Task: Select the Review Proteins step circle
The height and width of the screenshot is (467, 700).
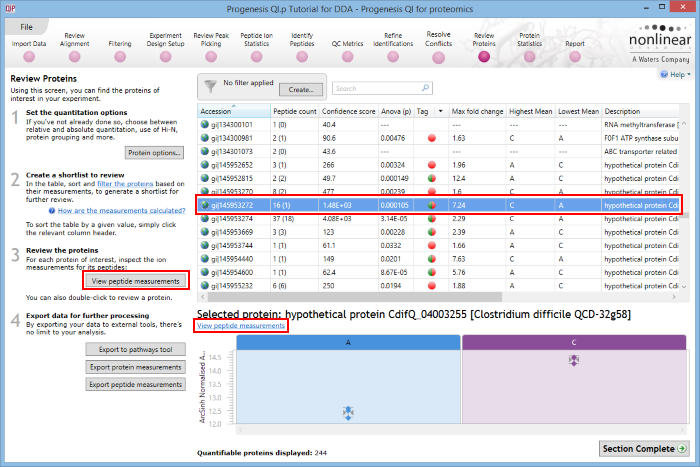Action: click(x=484, y=57)
